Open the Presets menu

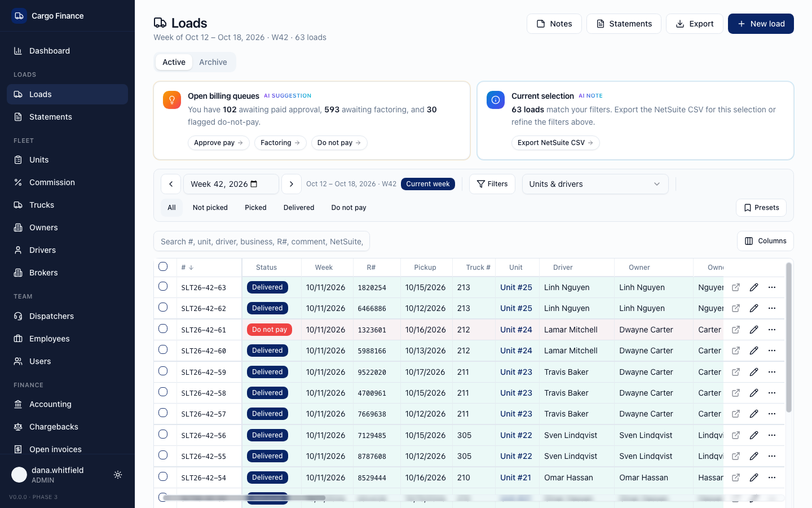761,208
